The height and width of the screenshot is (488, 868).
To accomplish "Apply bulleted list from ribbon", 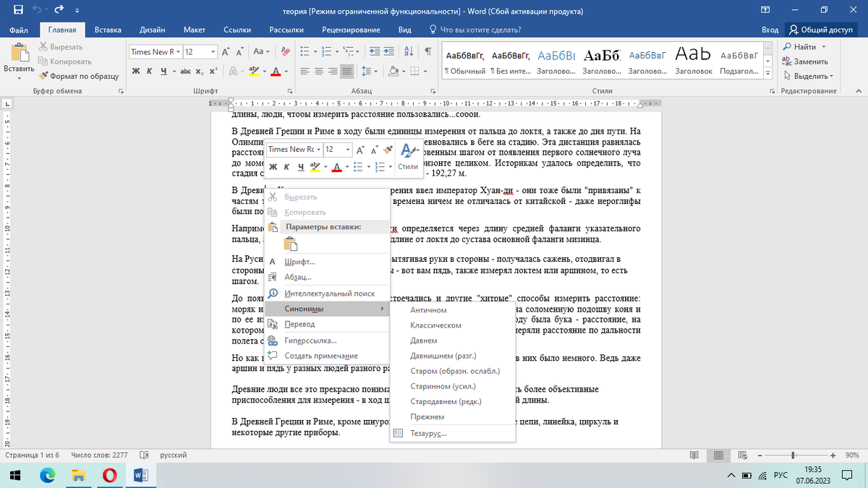I will (305, 52).
